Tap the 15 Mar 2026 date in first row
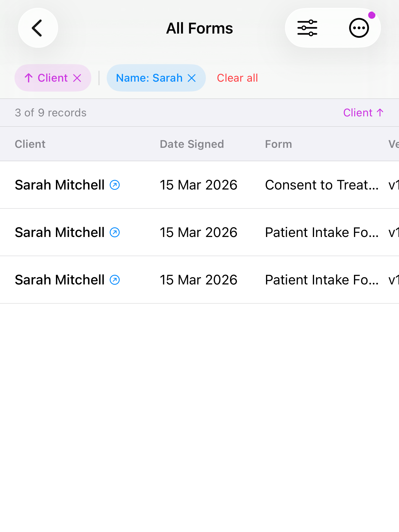 point(198,185)
